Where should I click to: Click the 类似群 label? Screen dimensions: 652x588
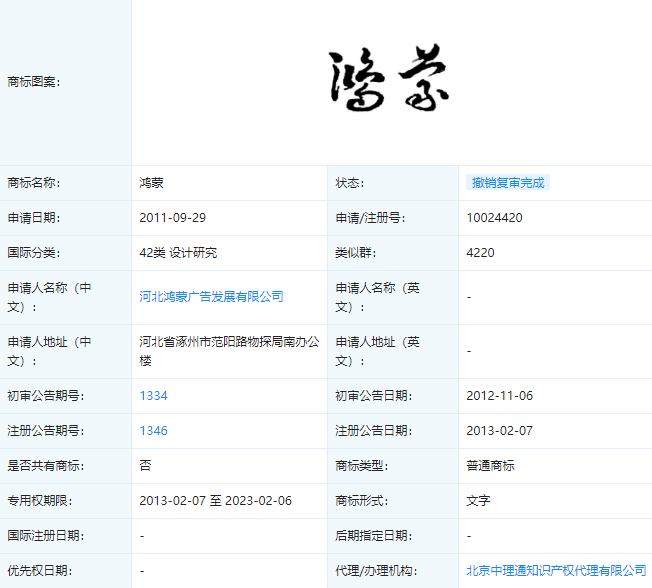pyautogui.click(x=356, y=252)
